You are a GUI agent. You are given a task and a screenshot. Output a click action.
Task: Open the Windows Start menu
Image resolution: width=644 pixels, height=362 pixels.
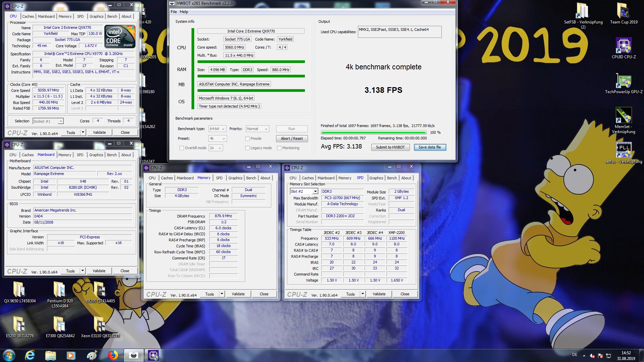coord(9,355)
